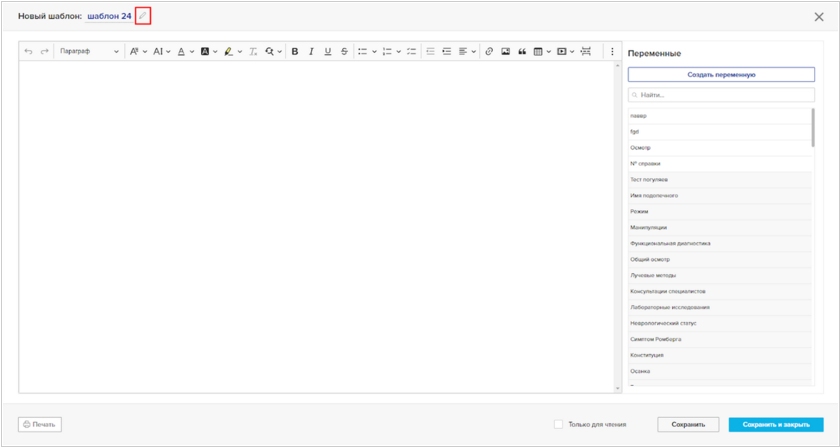Viewport: 840px width, 447px height.
Task: Click the editor scrollbar down arrow
Action: [618, 388]
